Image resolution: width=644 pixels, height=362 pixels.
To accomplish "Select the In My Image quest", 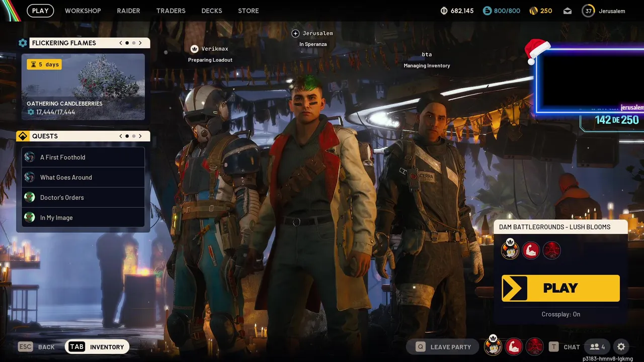I will coord(83,218).
